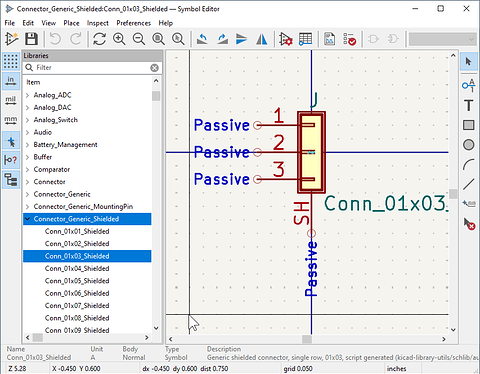The width and height of the screenshot is (480, 374).
Task: Click the new symbol icon
Action: pos(12,39)
